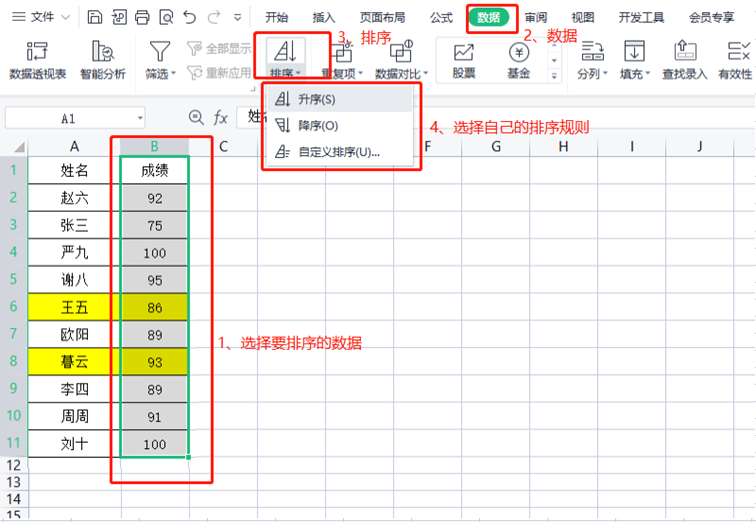Select column B header
Image resolution: width=756 pixels, height=522 pixels.
tap(154, 147)
